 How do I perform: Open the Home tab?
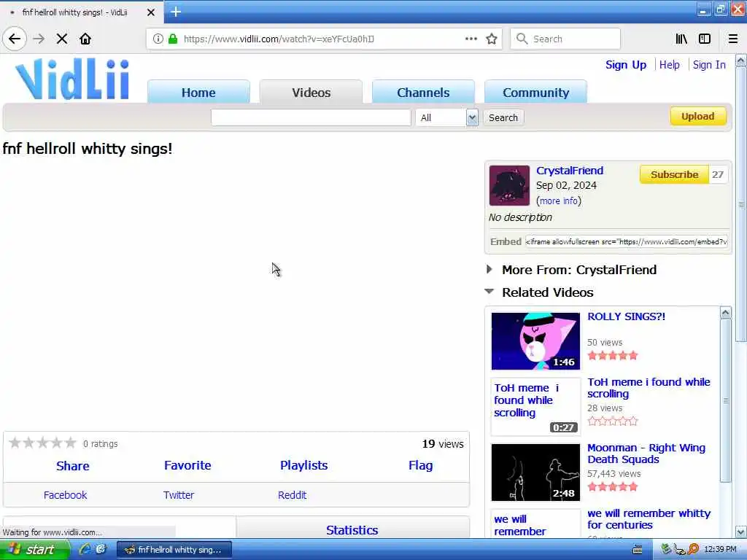click(198, 92)
